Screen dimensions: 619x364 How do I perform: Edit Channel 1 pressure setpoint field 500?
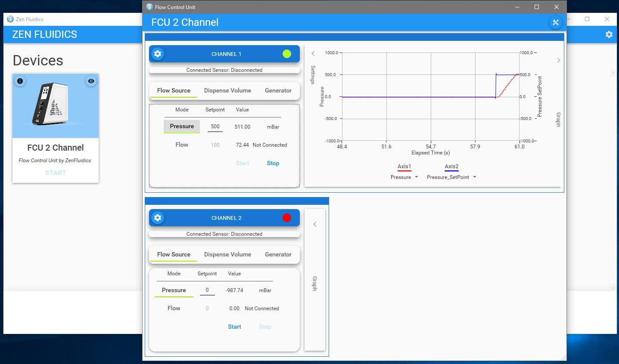pos(215,126)
